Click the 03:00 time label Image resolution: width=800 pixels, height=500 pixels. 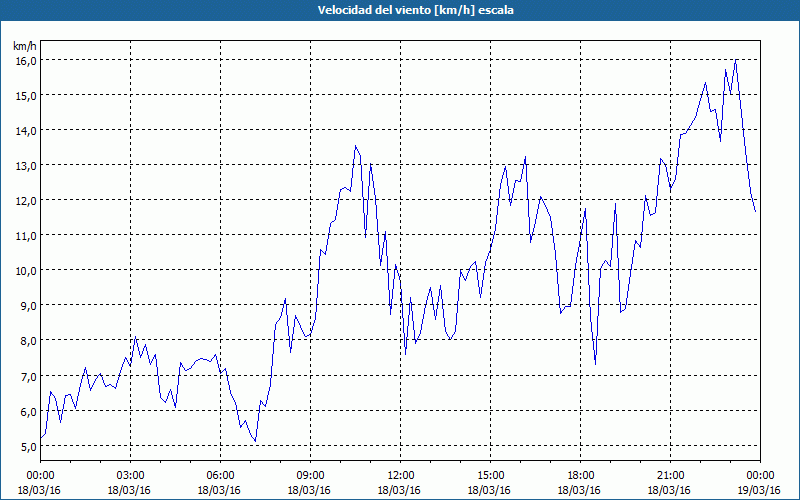131,476
